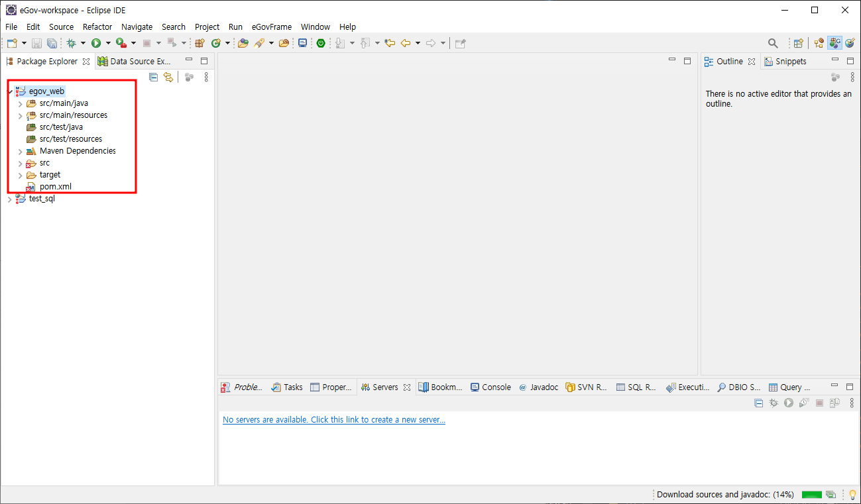The image size is (861, 504).
Task: Expand the target folder
Action: (x=21, y=175)
